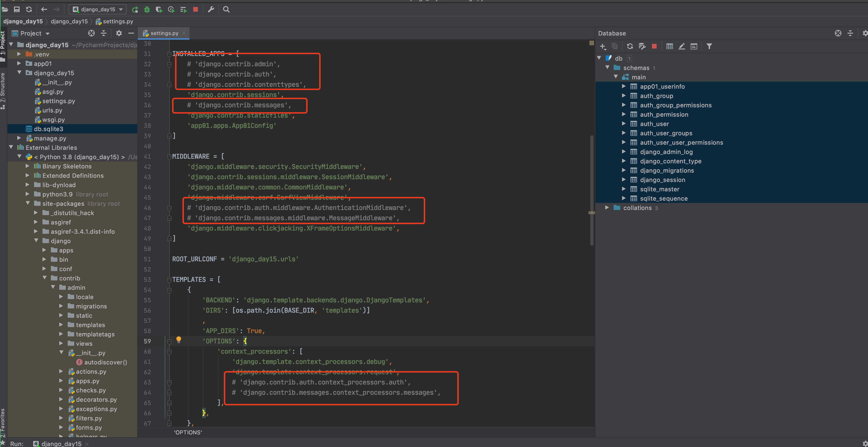Click the Run with Coverage shield icon

(159, 9)
